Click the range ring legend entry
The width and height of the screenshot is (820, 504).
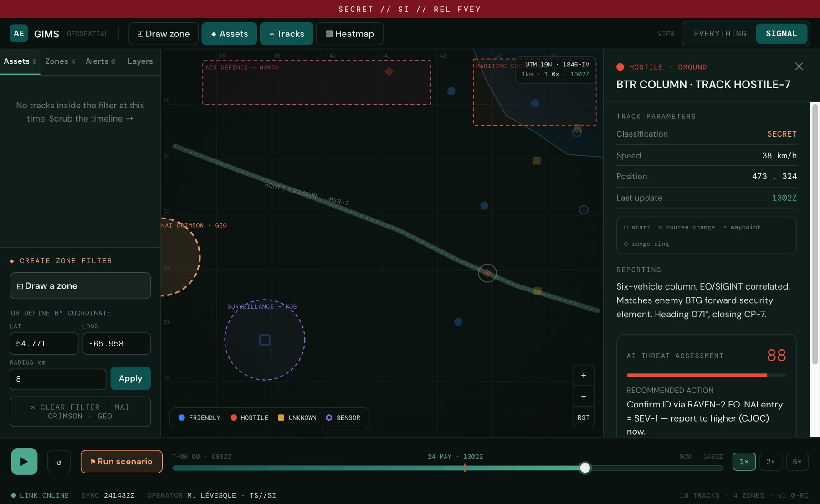(646, 244)
